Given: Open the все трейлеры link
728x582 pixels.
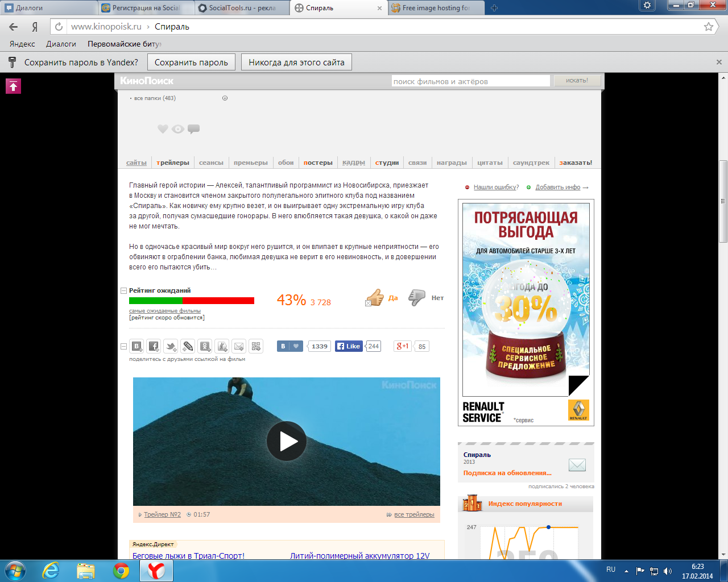Looking at the screenshot, I should [x=414, y=514].
